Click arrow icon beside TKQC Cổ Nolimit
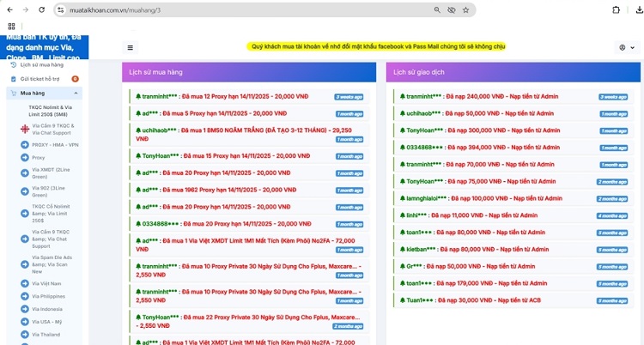The width and height of the screenshot is (644, 345). point(25,214)
